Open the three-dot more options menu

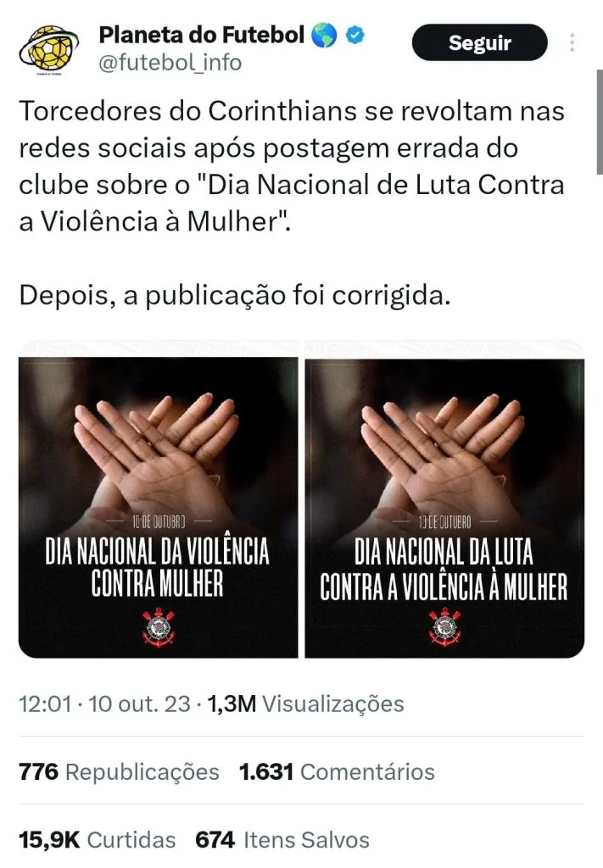coord(572,42)
